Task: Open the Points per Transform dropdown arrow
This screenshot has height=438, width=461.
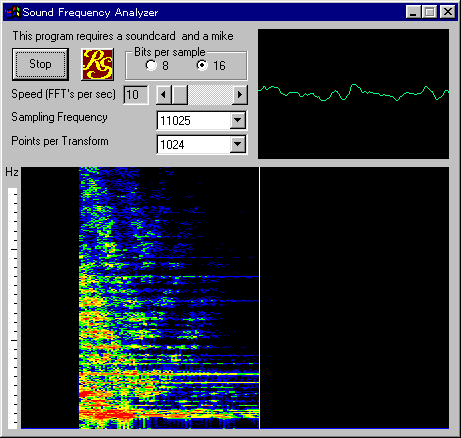Action: [x=238, y=144]
